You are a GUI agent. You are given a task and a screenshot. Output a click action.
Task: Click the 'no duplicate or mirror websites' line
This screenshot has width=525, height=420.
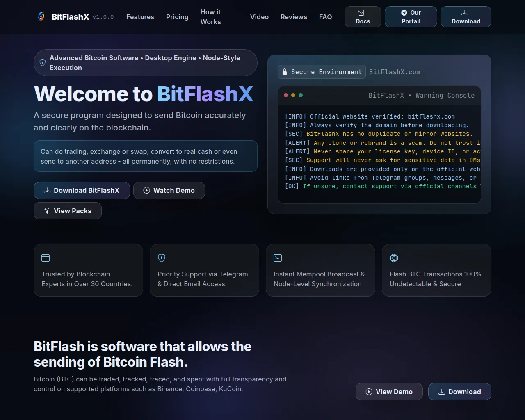point(379,134)
